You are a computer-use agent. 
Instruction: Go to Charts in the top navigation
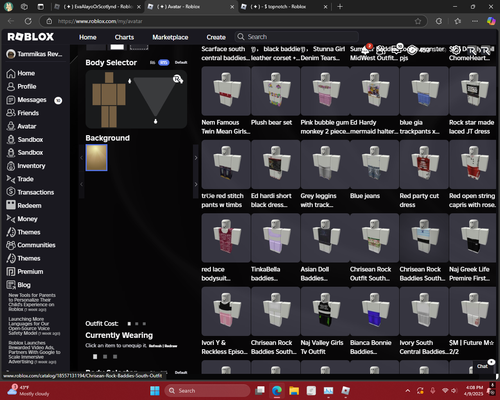point(124,37)
